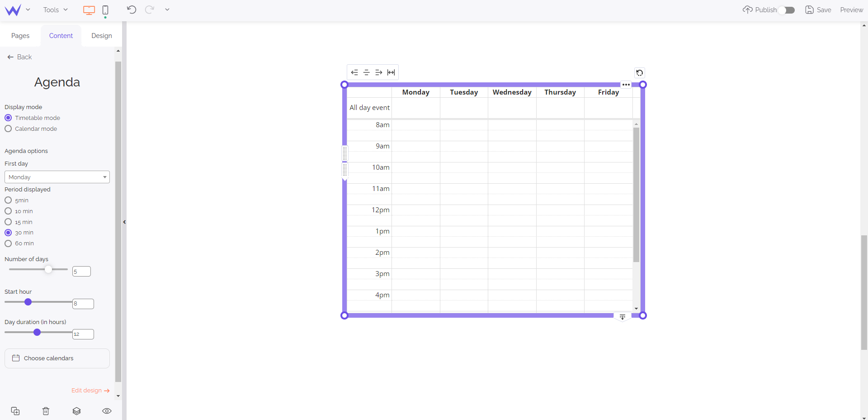Image resolution: width=868 pixels, height=420 pixels.
Task: Toggle the Publish switch
Action: (x=787, y=10)
